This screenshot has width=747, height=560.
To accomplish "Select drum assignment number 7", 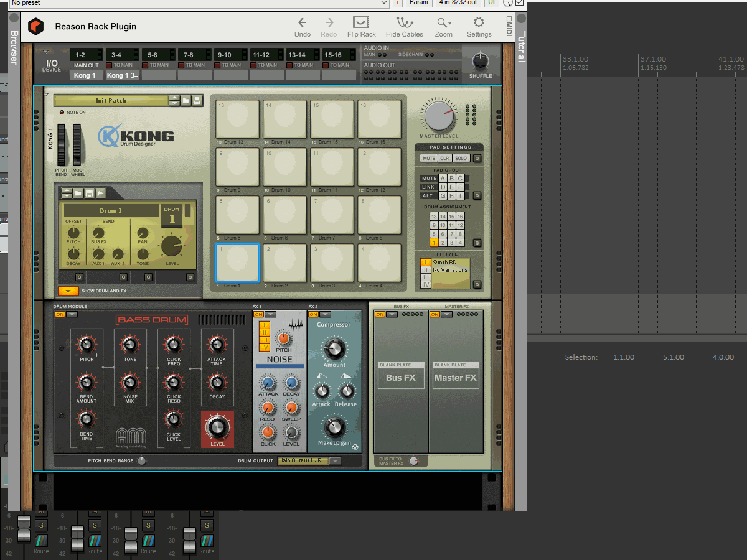I will pyautogui.click(x=451, y=234).
